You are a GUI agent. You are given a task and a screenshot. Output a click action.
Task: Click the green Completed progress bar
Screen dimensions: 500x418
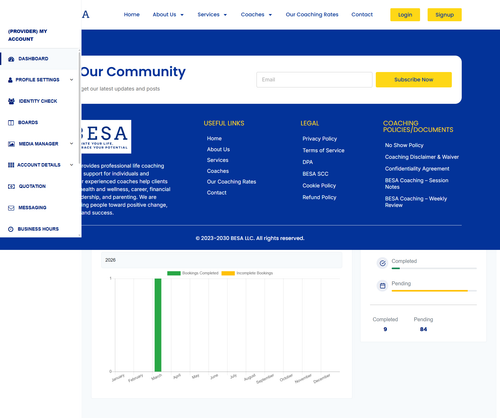pyautogui.click(x=396, y=268)
